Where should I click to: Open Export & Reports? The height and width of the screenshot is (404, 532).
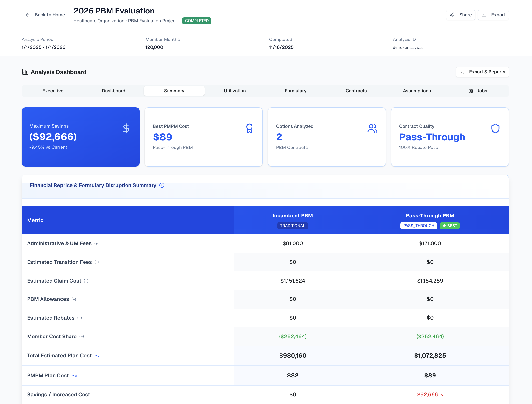pyautogui.click(x=482, y=72)
